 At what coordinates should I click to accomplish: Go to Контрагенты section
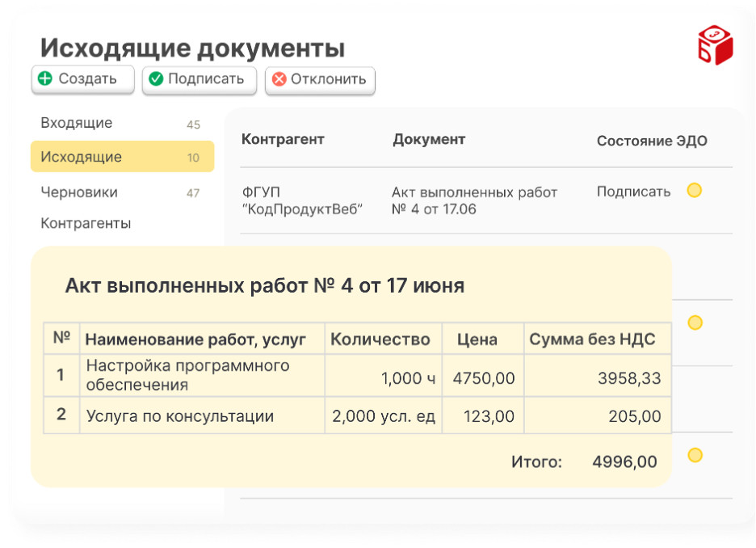[86, 223]
